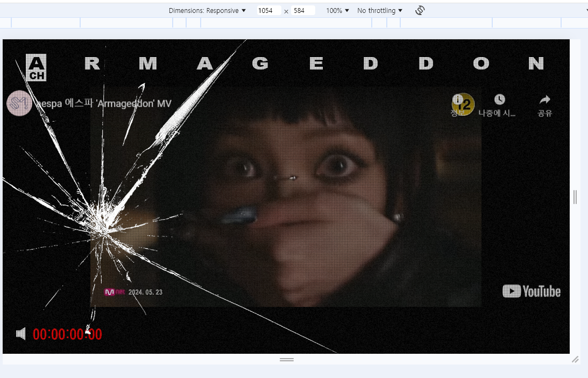Click the red 00:00:00:00 timecode

point(67,334)
